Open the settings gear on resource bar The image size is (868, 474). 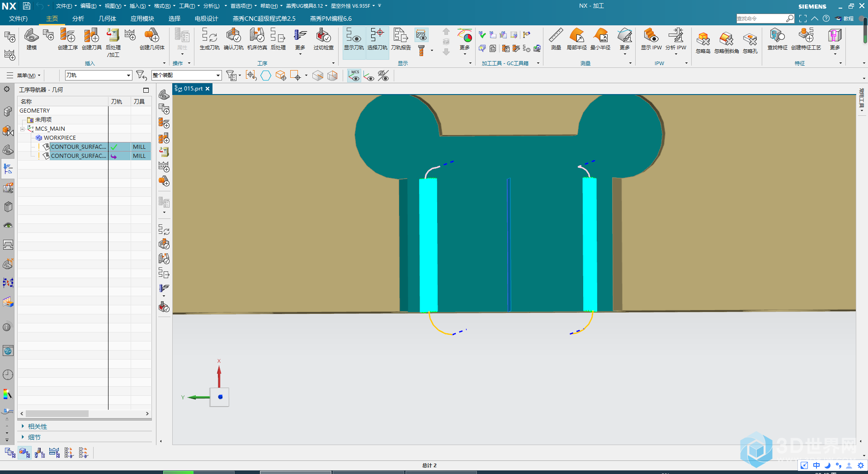coord(7,89)
